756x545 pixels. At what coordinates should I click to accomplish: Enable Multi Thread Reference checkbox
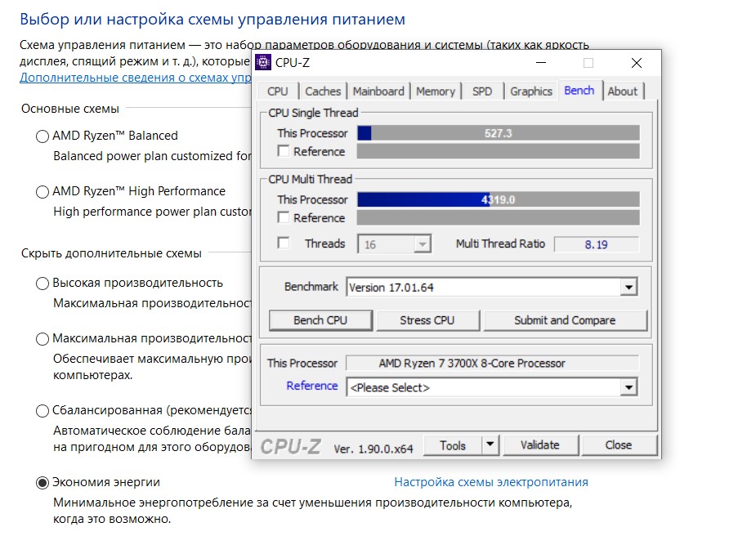coord(284,218)
